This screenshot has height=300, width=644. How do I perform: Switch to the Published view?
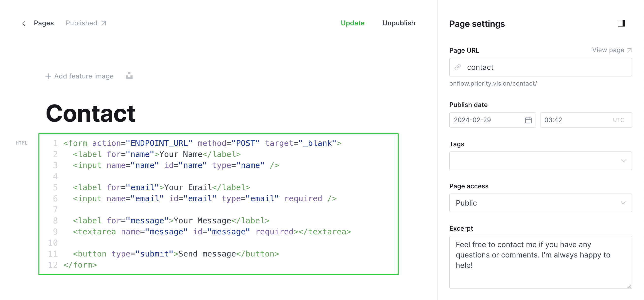click(x=81, y=23)
